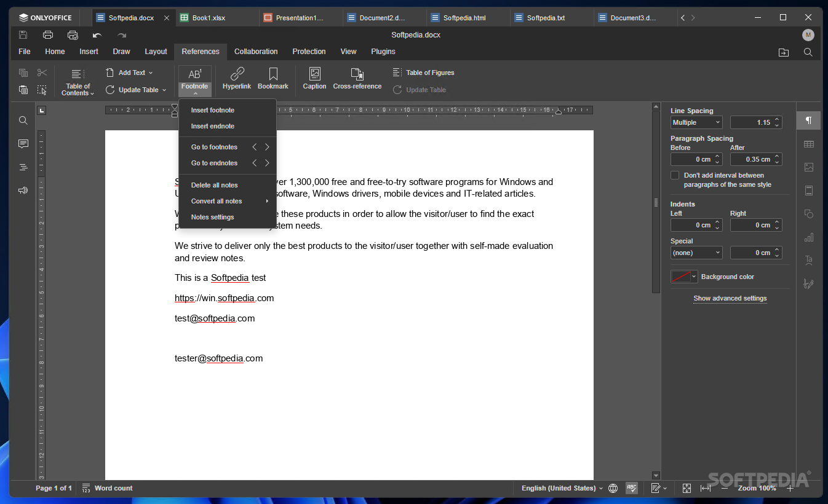The height and width of the screenshot is (504, 828).
Task: Zoom in with the plus button
Action: click(x=790, y=488)
